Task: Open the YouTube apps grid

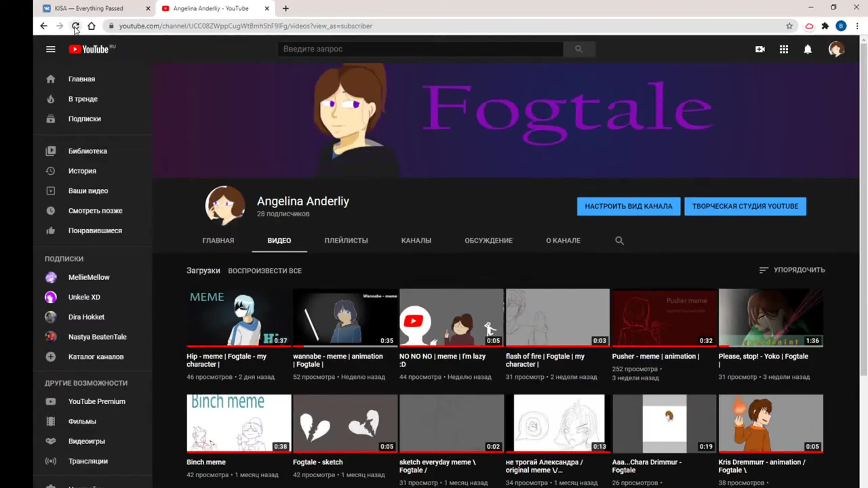Action: coord(784,49)
